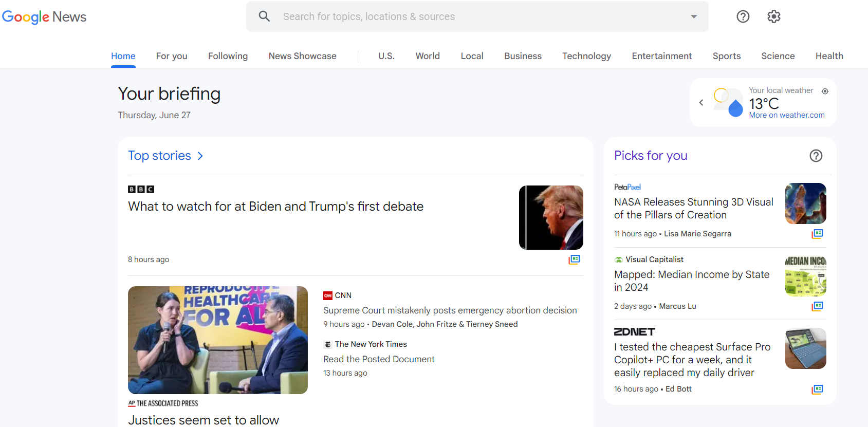Open the News Showcase tab
This screenshot has height=427, width=868.
pos(302,56)
